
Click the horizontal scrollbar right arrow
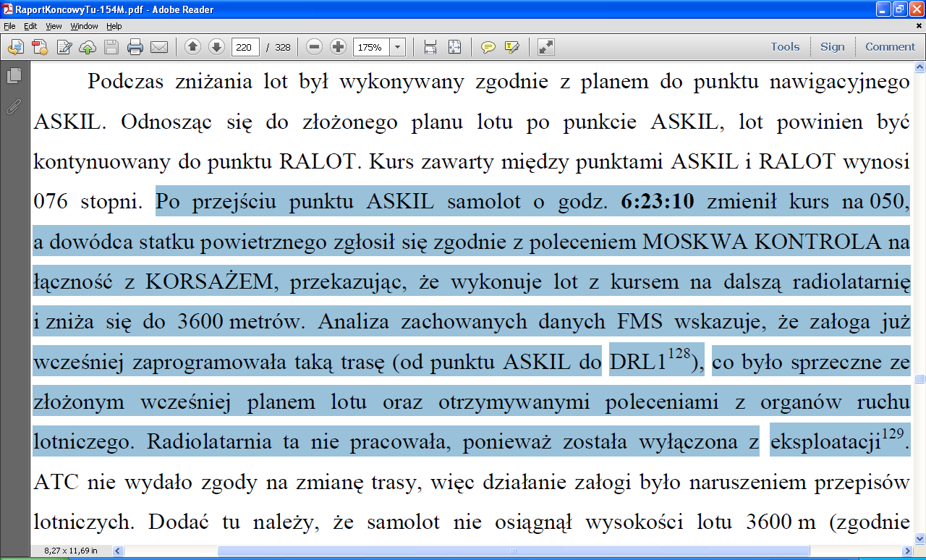[907, 551]
